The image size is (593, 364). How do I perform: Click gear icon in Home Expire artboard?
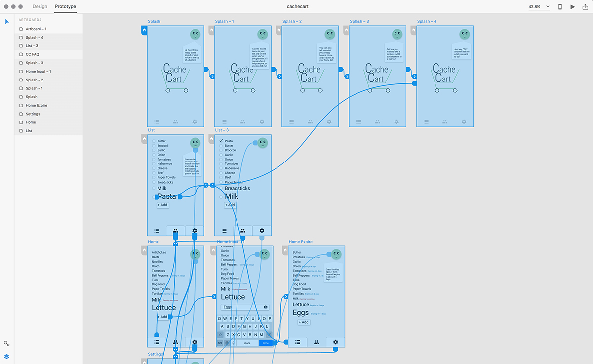tap(336, 342)
